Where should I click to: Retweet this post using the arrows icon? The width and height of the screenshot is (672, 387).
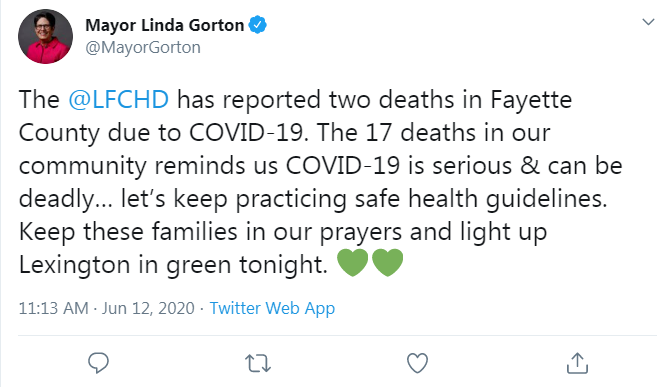pyautogui.click(x=258, y=363)
